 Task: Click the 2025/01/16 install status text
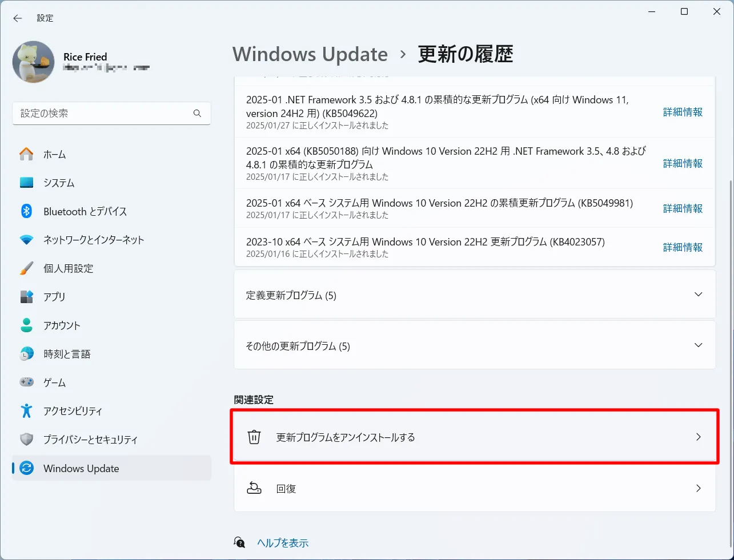pyautogui.click(x=317, y=254)
